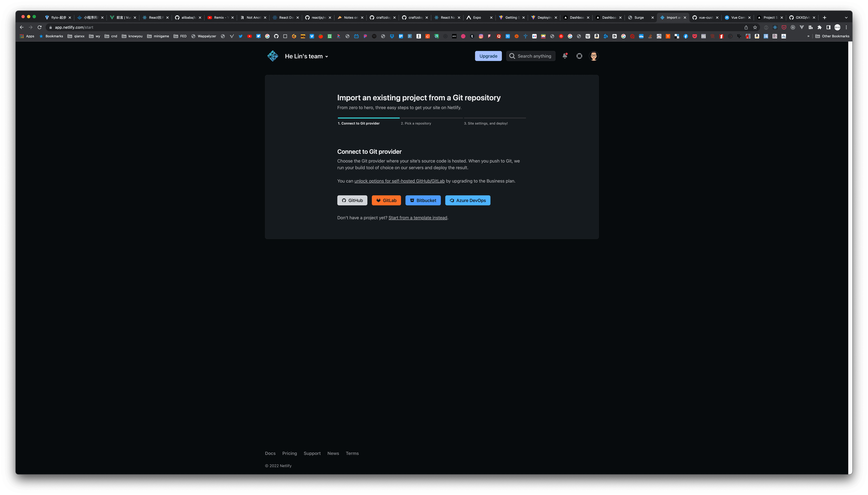Viewport: 868px width, 495px height.
Task: Open the Dropbox bookmark icon
Action: coord(392,36)
